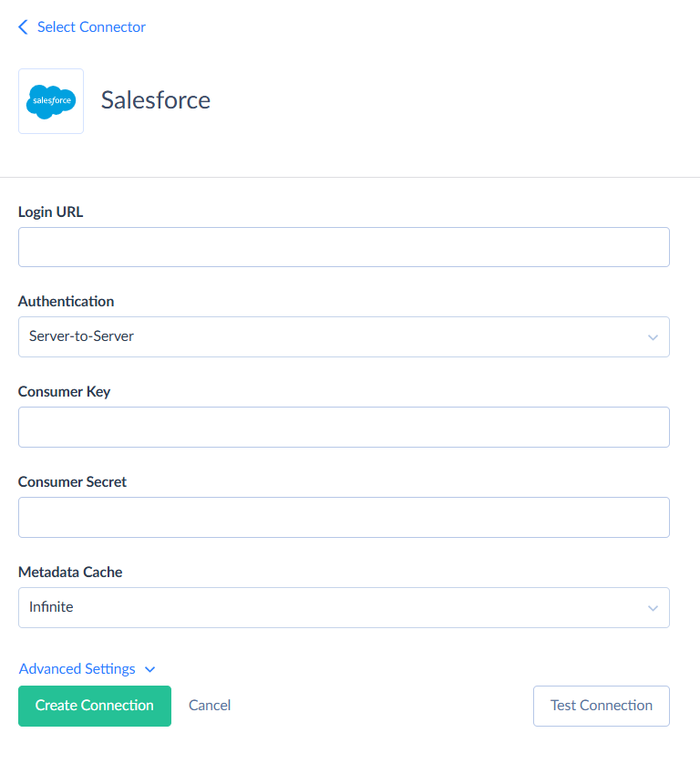Image resolution: width=700 pixels, height=764 pixels.
Task: Open the Metadata Cache dropdown
Action: (343, 607)
